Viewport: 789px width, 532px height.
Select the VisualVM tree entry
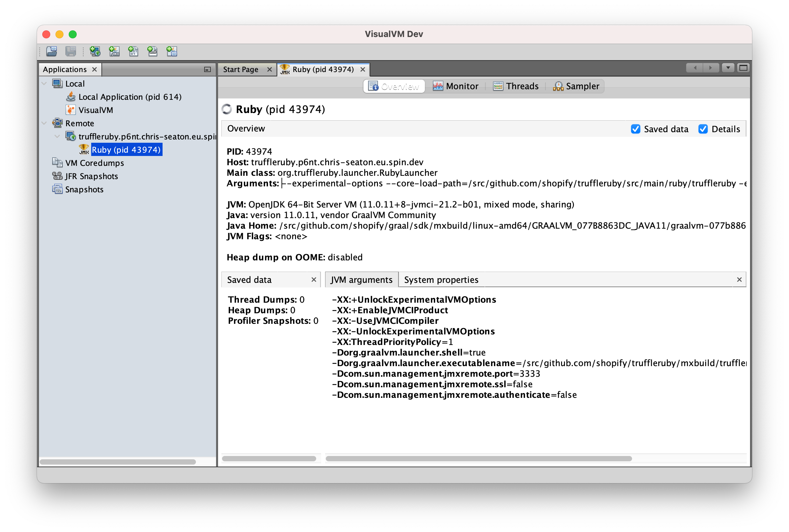coord(96,110)
